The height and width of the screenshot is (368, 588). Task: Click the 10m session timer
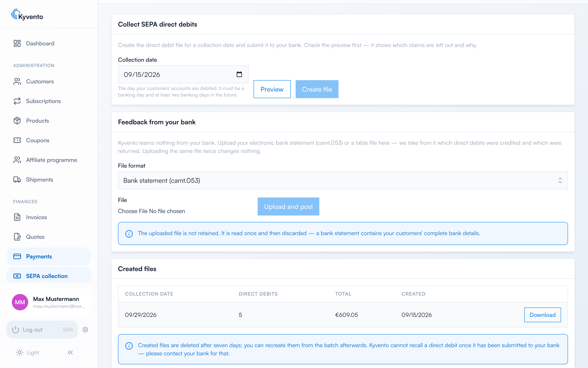point(68,330)
